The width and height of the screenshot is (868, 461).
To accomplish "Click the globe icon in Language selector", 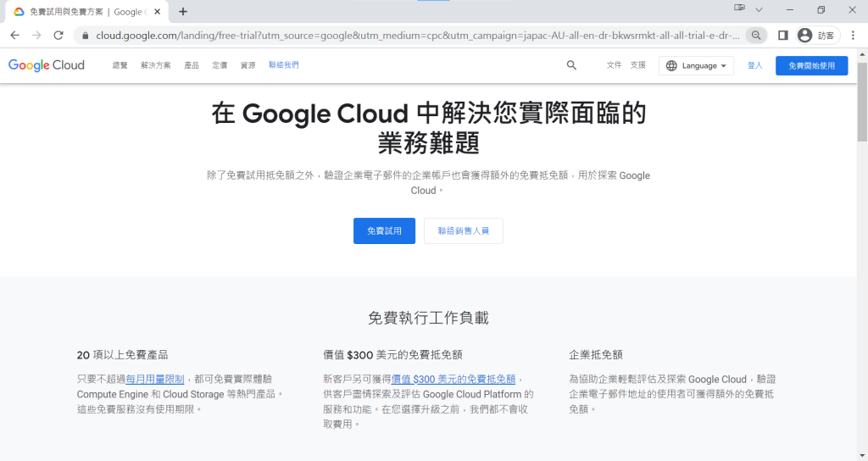I will coord(671,66).
